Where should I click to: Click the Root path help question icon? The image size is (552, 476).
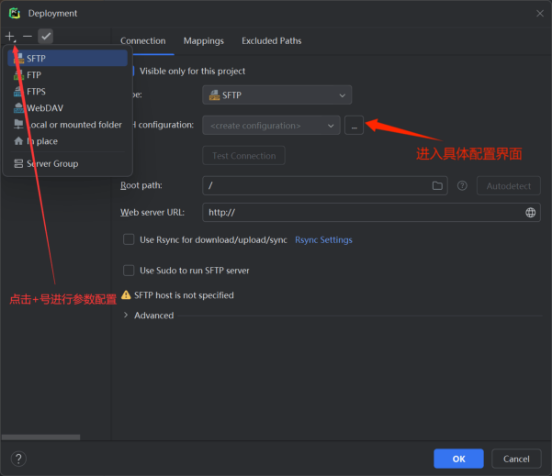click(462, 186)
